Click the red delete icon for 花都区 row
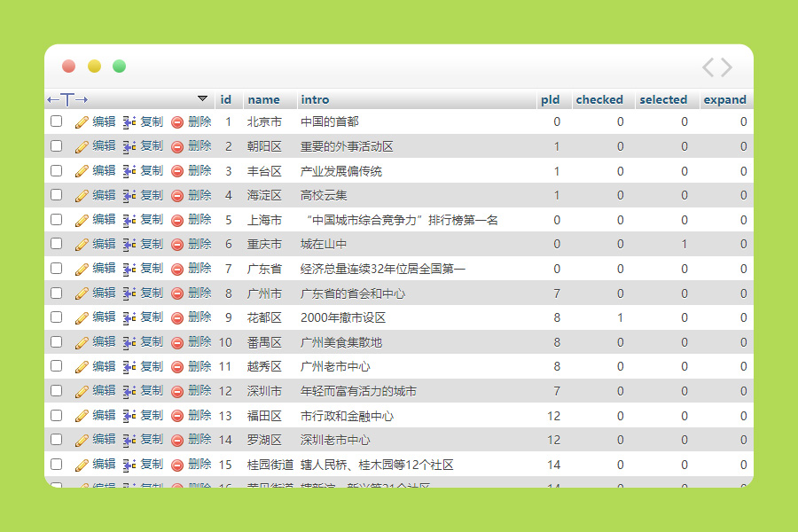Image resolution: width=798 pixels, height=532 pixels. click(177, 318)
